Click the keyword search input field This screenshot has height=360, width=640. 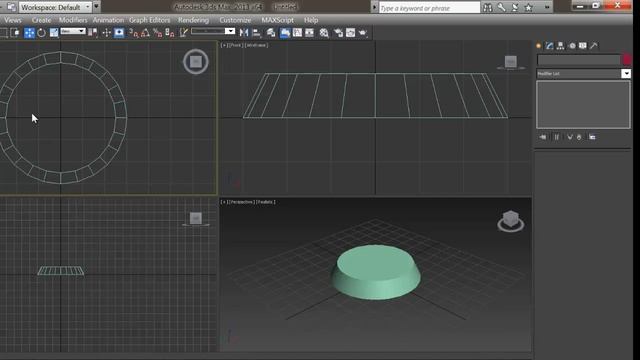429,8
